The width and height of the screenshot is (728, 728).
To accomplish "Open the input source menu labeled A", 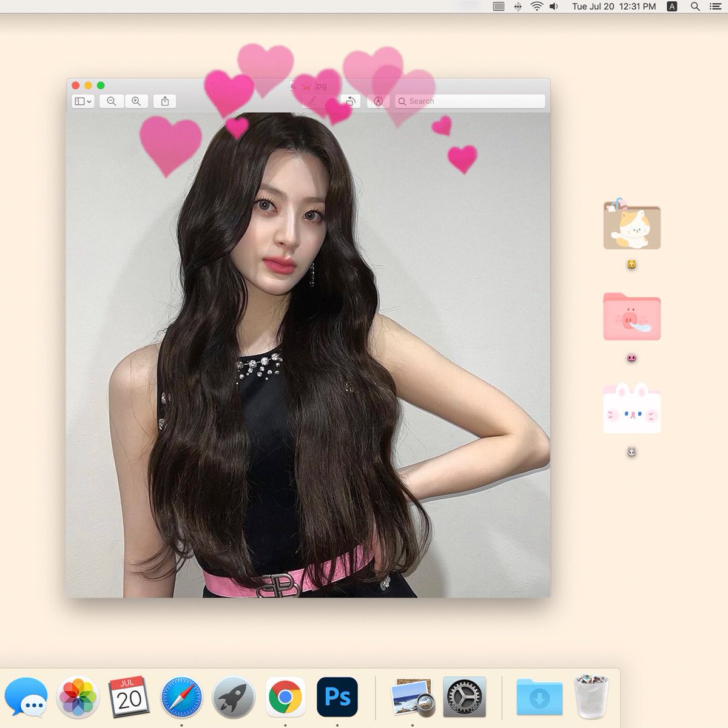I will 671,7.
